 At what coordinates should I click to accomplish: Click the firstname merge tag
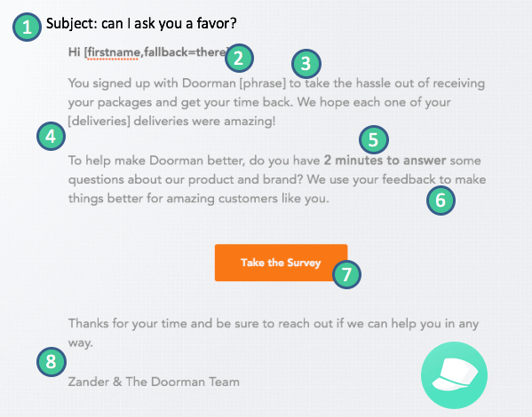[156, 52]
